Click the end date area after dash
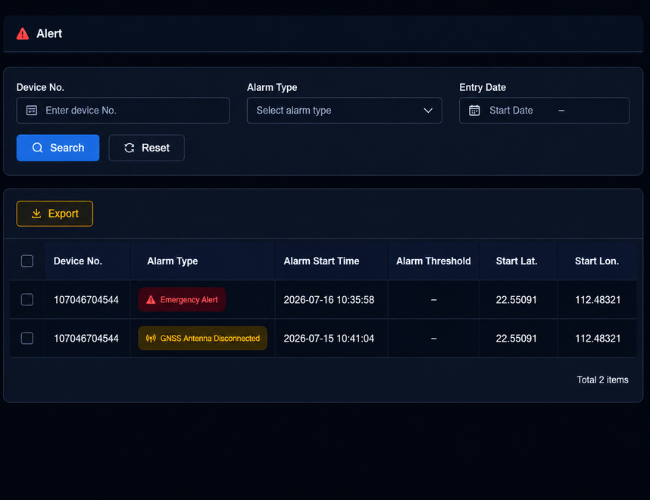This screenshot has width=650, height=500. point(597,110)
